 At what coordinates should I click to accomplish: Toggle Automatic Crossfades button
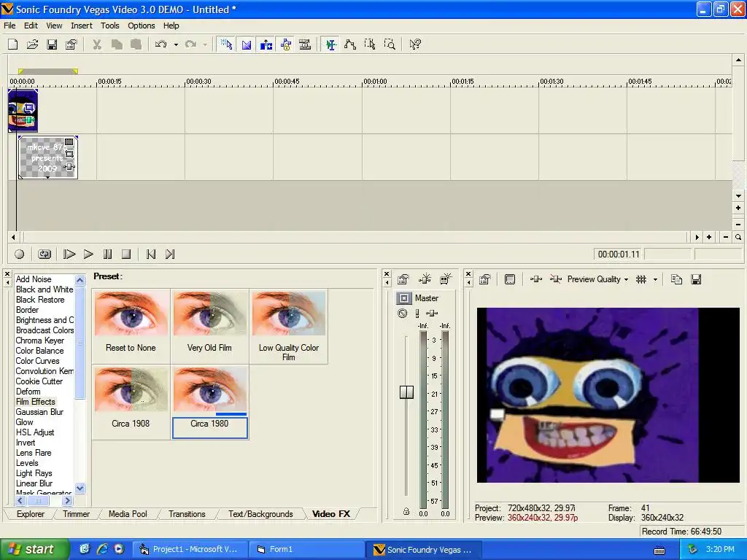point(247,44)
